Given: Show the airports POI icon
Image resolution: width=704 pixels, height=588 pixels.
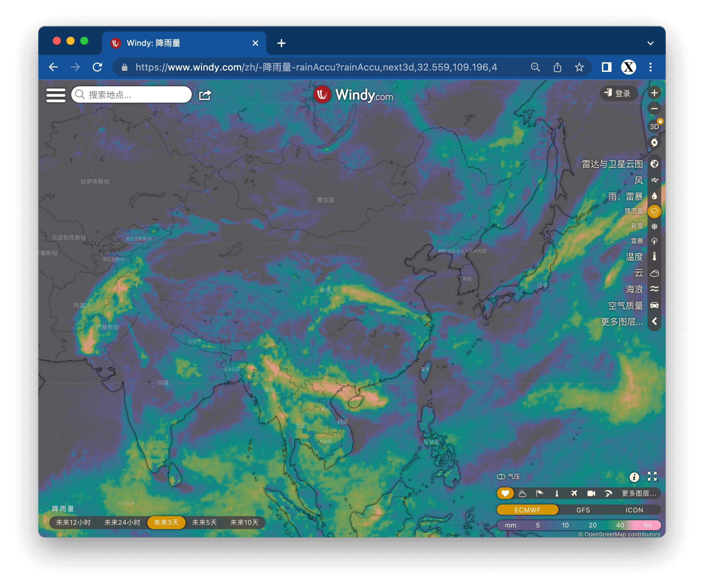Looking at the screenshot, I should [574, 493].
